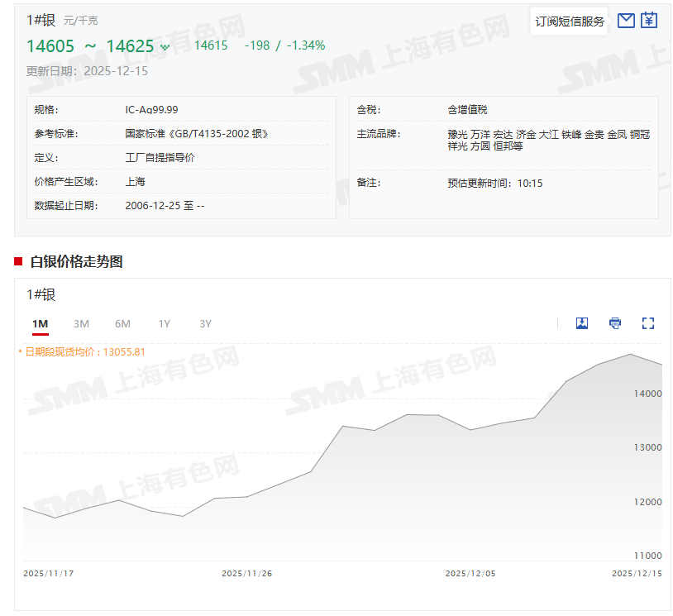Show the 3Y price trend
The height and width of the screenshot is (616, 673).
pos(205,323)
